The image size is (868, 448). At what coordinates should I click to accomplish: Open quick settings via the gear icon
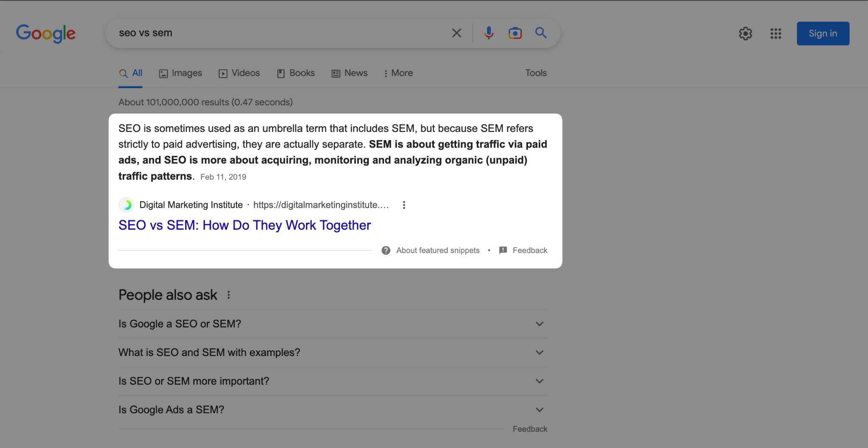click(746, 34)
